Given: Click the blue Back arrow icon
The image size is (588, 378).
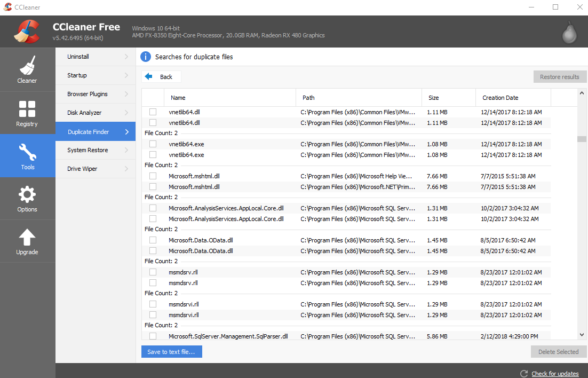Looking at the screenshot, I should pyautogui.click(x=148, y=76).
